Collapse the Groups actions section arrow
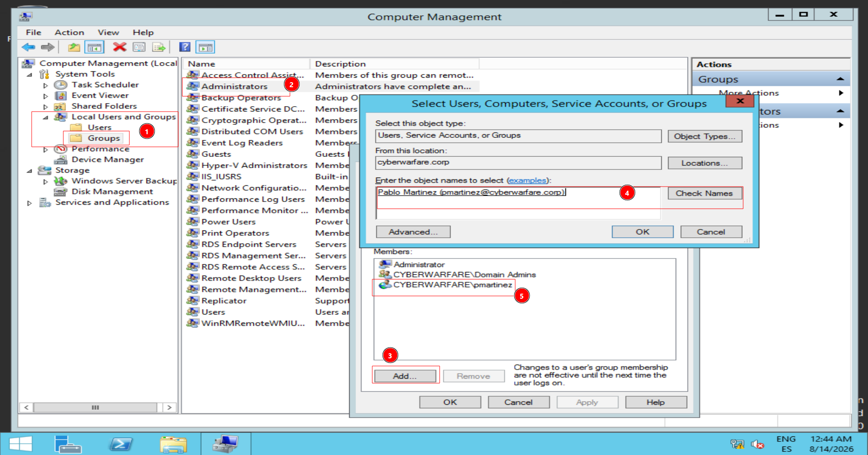868x455 pixels. point(840,79)
